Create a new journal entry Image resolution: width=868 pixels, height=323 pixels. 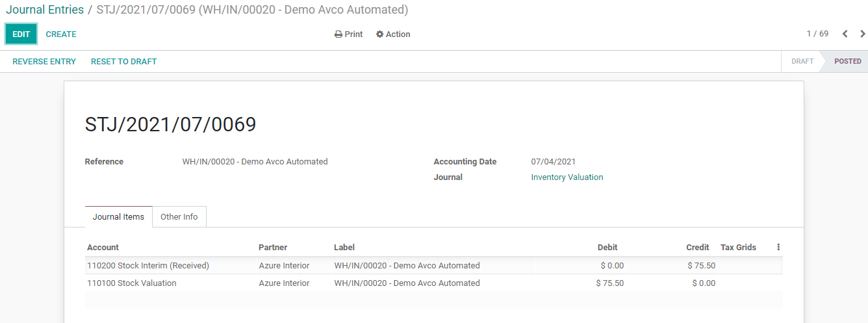pyautogui.click(x=61, y=34)
